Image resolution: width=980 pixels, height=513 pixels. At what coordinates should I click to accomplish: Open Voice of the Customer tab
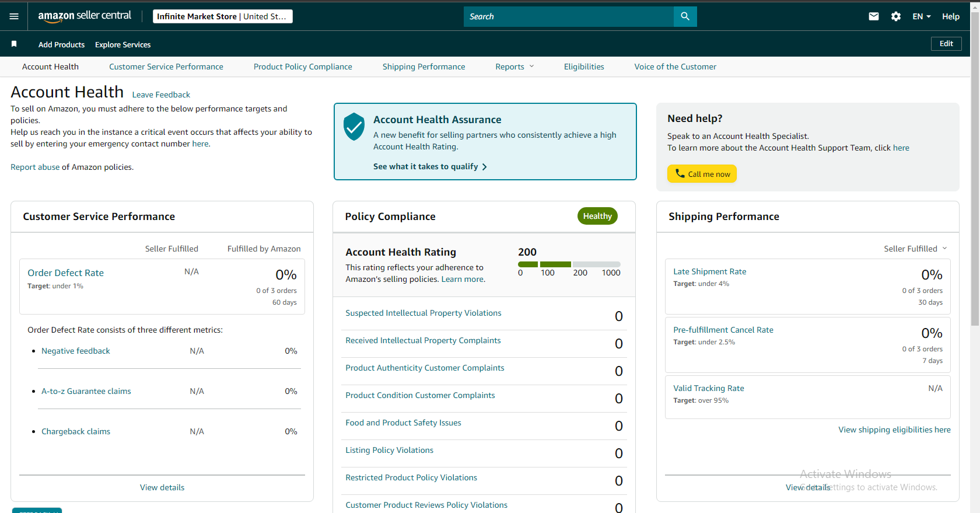pos(675,67)
